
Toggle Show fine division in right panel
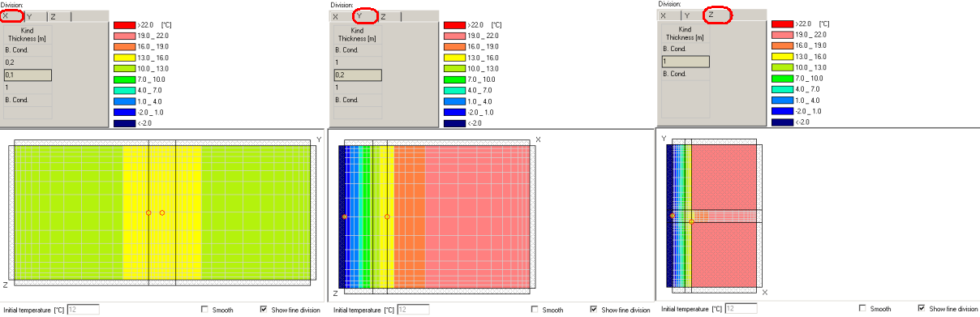[x=922, y=309]
